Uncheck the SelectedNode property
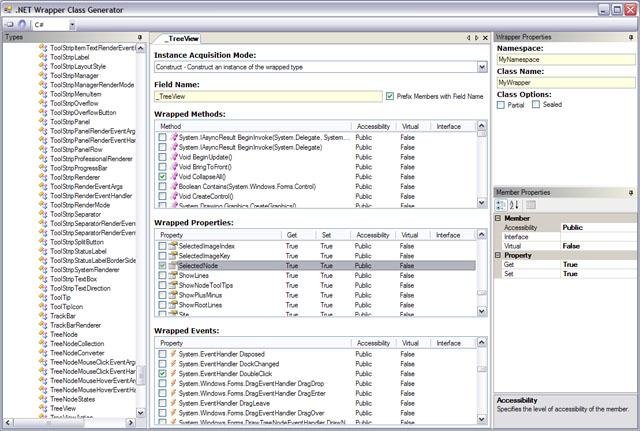640x431 pixels. [x=162, y=266]
